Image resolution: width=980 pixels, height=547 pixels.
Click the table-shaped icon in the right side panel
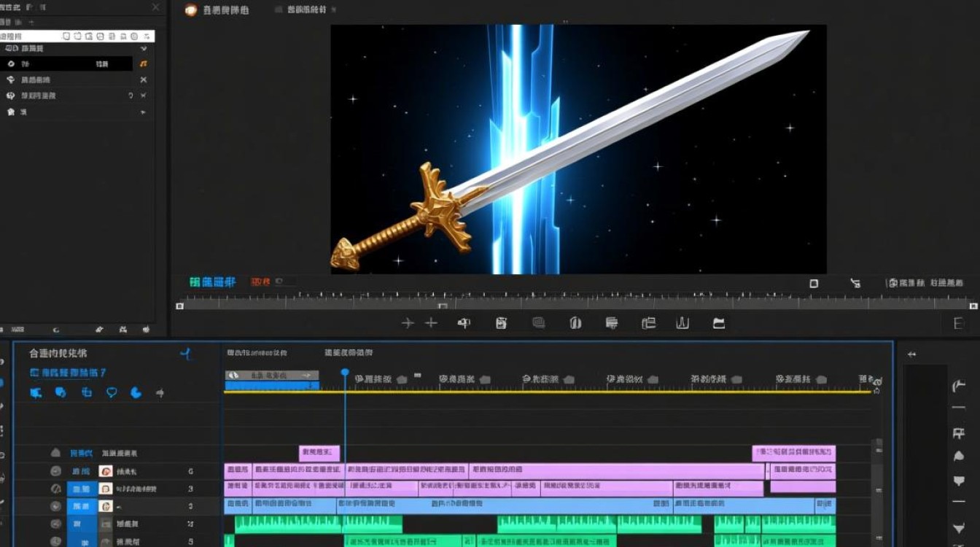959,433
